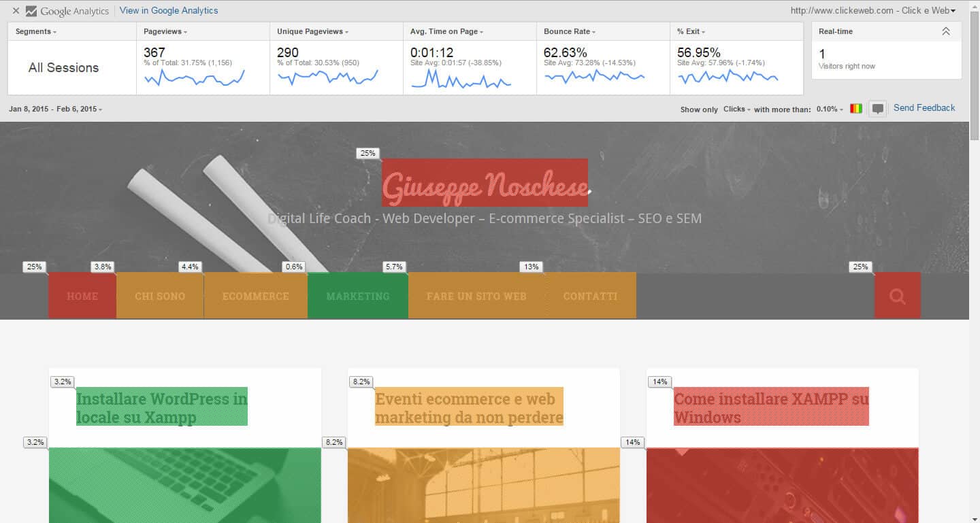Open the MARKETING menu item
Viewport: 980px width, 523px height.
(x=358, y=296)
